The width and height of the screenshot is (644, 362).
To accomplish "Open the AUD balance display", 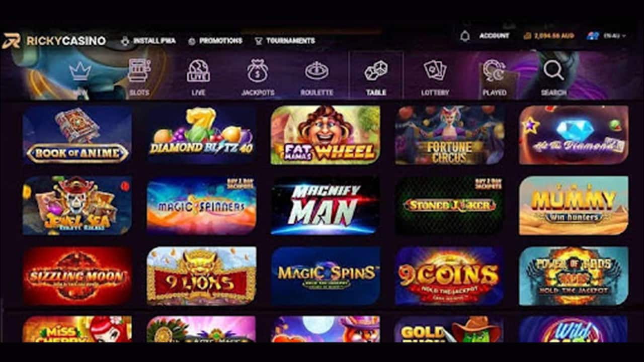I will pos(548,36).
